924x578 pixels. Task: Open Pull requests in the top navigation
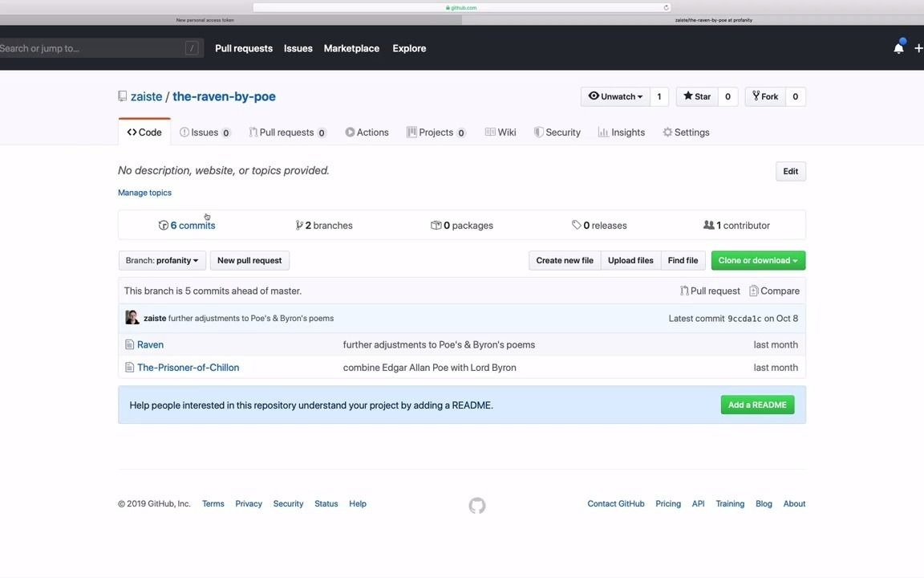[244, 48]
